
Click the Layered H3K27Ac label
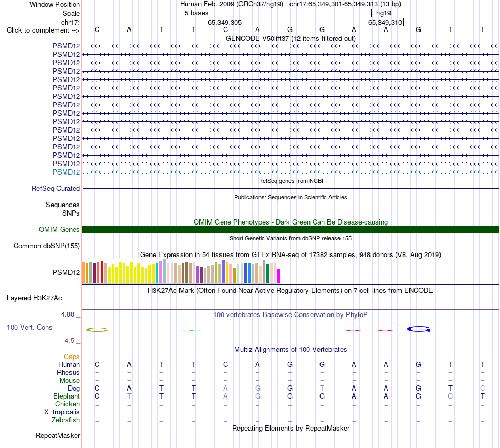point(34,298)
